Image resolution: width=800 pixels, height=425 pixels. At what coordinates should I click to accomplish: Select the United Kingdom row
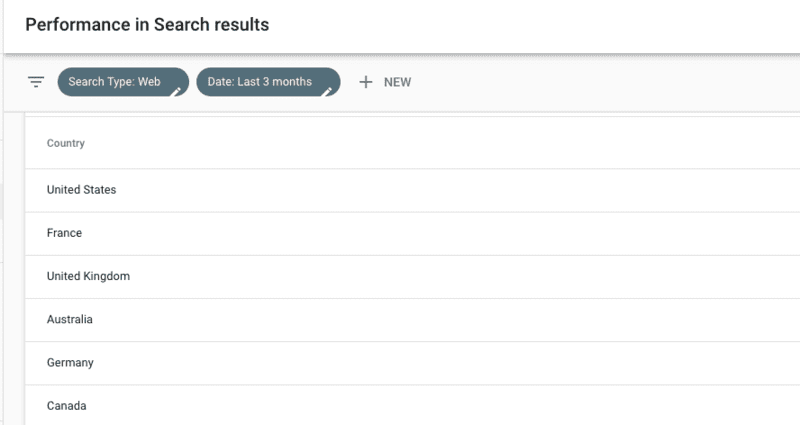click(412, 277)
